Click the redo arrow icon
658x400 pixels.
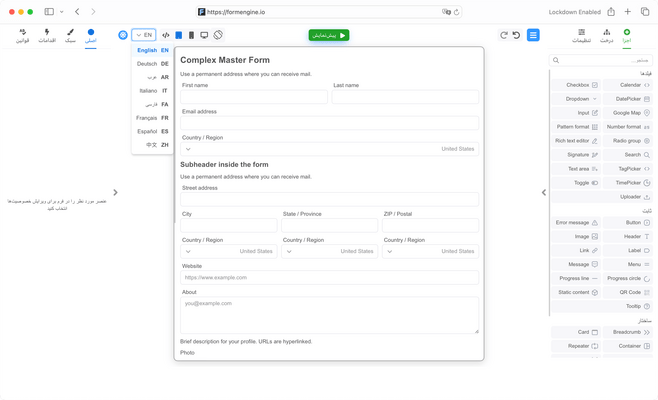(x=504, y=35)
